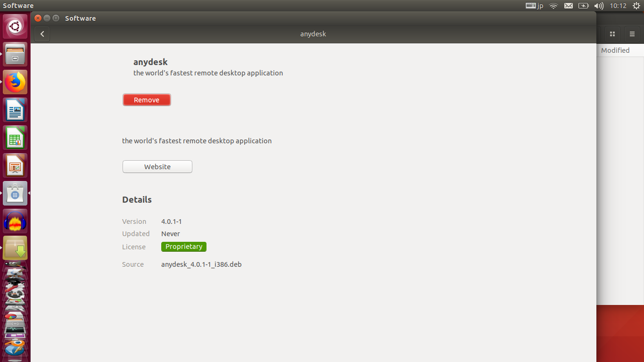
Task: Click the Software label in the top panel
Action: [18, 6]
